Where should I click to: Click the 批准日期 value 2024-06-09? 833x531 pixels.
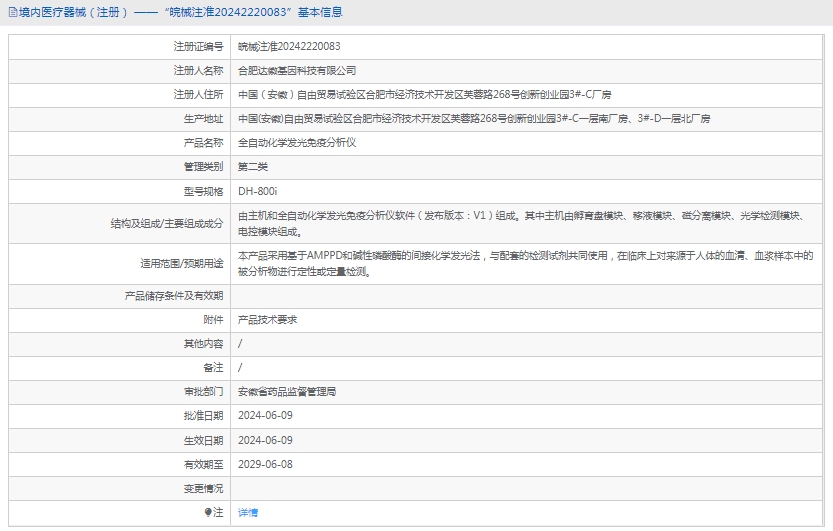[265, 416]
